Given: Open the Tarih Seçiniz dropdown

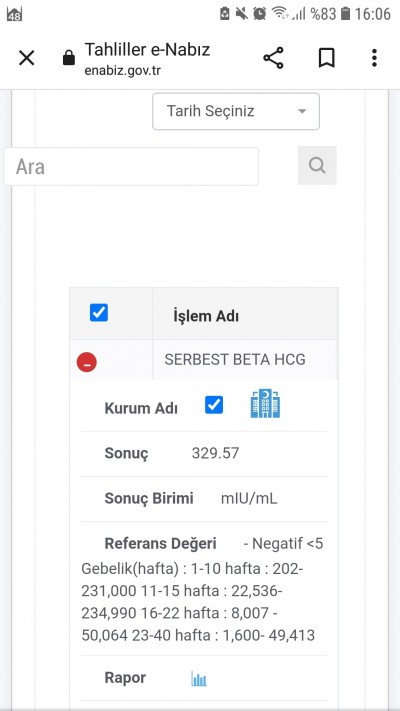Looking at the screenshot, I should [x=236, y=112].
